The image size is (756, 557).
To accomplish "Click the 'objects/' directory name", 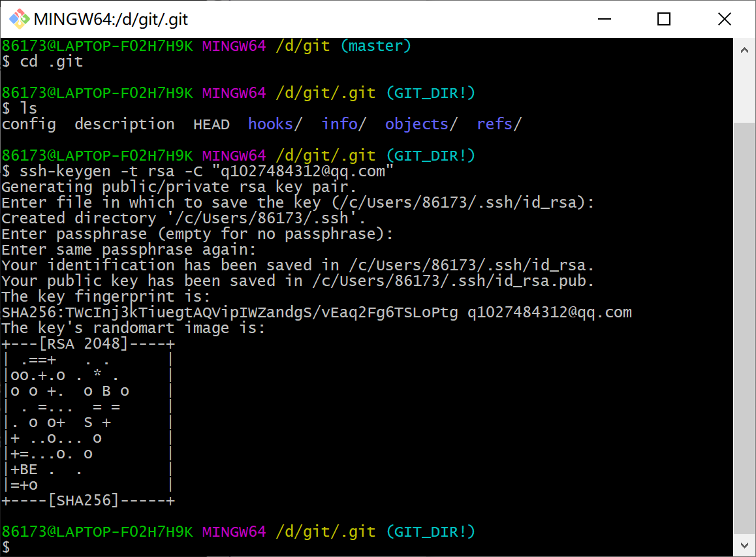I will click(x=421, y=124).
